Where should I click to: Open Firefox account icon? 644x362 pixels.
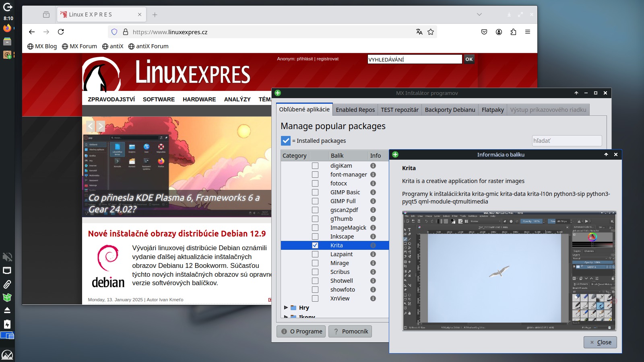(499, 32)
